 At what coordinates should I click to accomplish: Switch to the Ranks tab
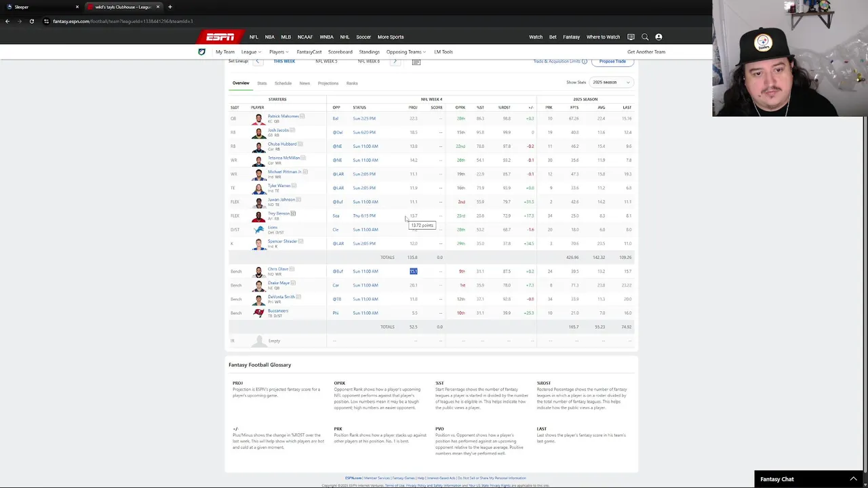(x=352, y=83)
